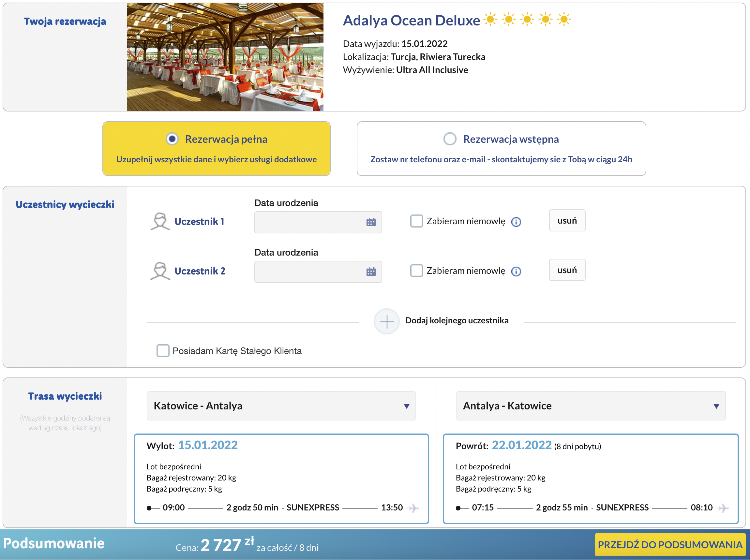Click Uczestnik 2 date of birth field
Screen dimensions: 750x560
click(x=318, y=272)
